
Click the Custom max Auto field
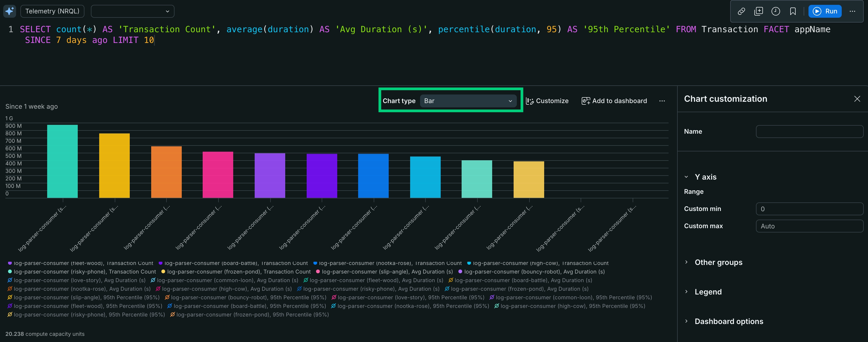pos(809,226)
